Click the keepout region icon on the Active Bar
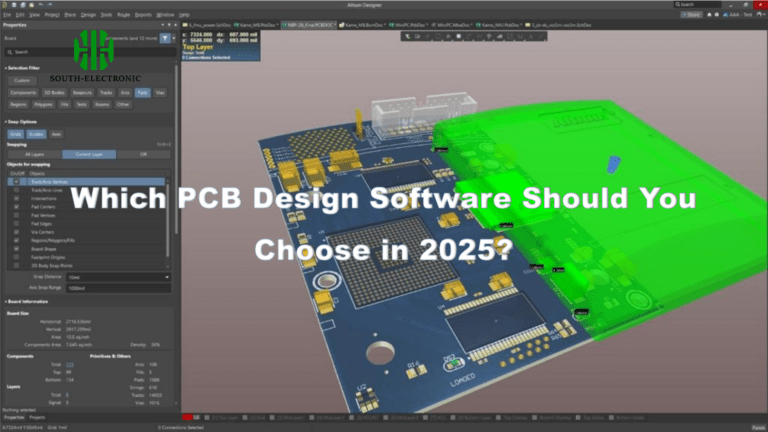 point(510,36)
